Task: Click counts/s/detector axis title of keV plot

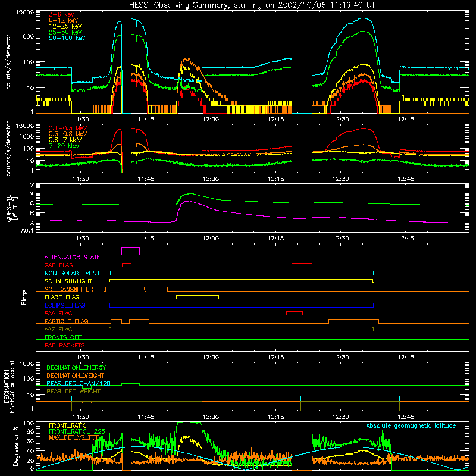Action: [x=8, y=62]
